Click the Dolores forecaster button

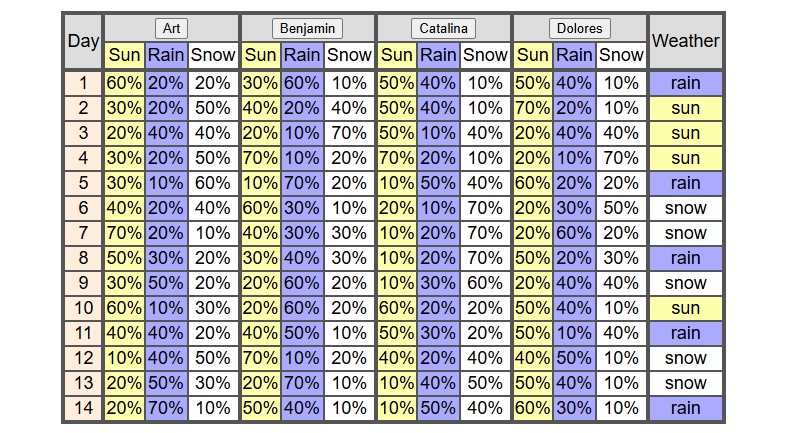pyautogui.click(x=579, y=28)
